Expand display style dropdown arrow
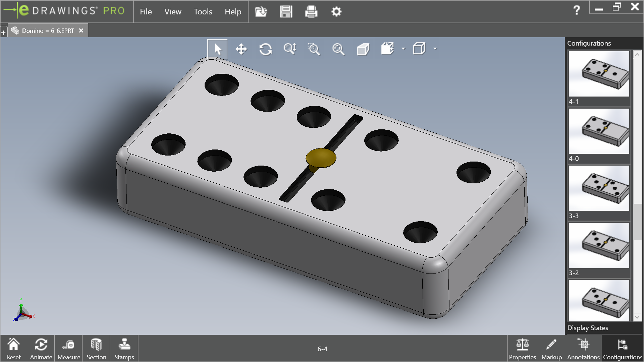Screen dimensions: 644x362 [435, 49]
